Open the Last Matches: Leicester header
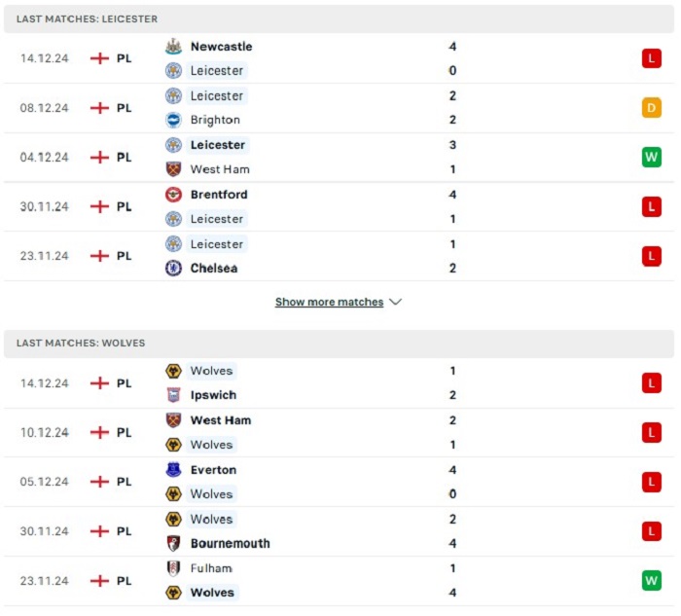This screenshot has width=681, height=616. (x=339, y=18)
